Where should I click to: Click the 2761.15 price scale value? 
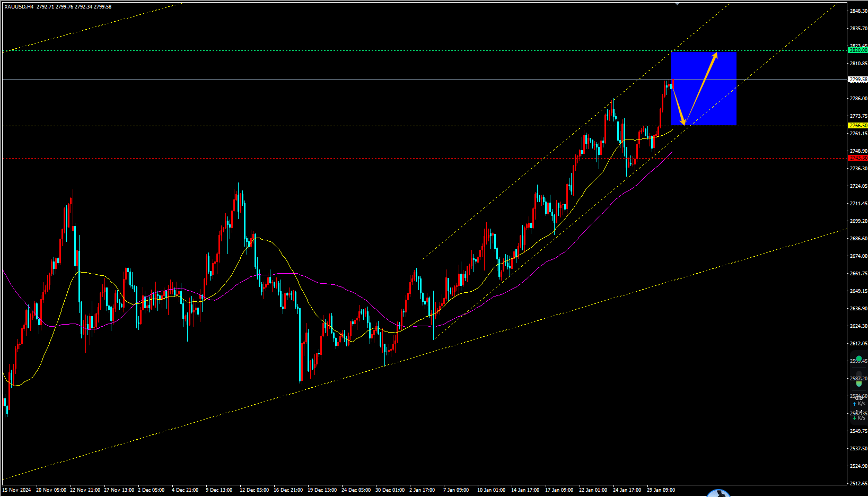[x=858, y=133]
